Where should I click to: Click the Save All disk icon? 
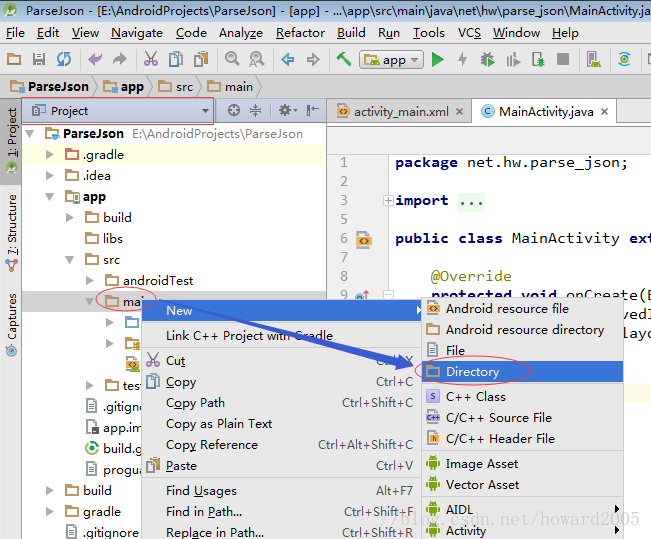pos(39,59)
